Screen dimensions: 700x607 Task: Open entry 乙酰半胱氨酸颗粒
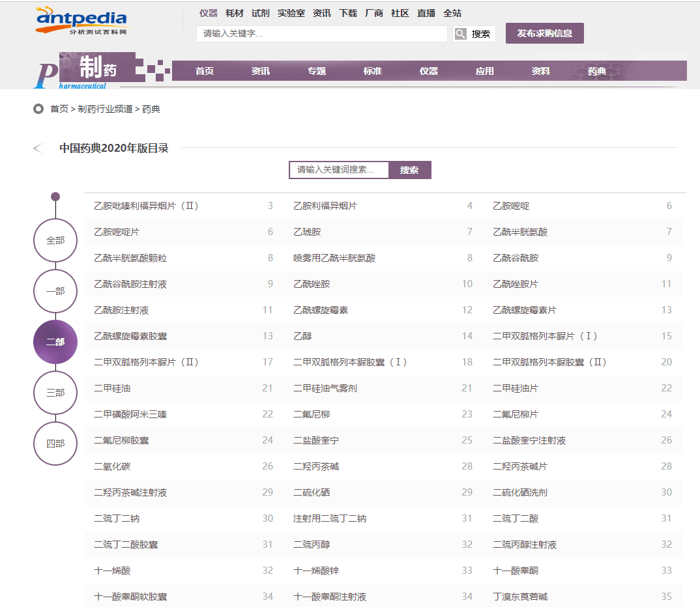pos(130,258)
